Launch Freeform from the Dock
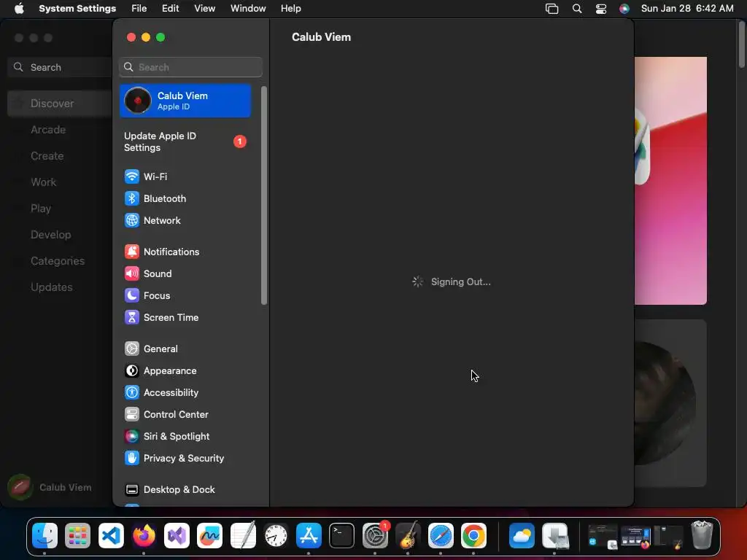Screen dimensions: 747x560 tap(209, 536)
